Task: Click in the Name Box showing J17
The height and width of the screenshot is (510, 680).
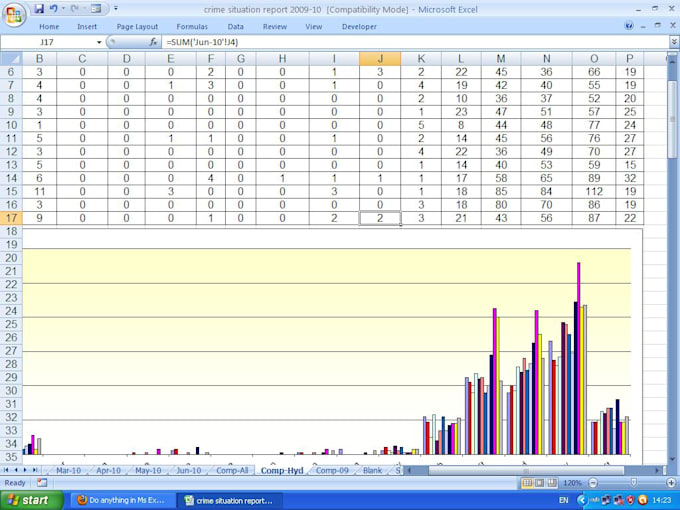Action: (48, 42)
